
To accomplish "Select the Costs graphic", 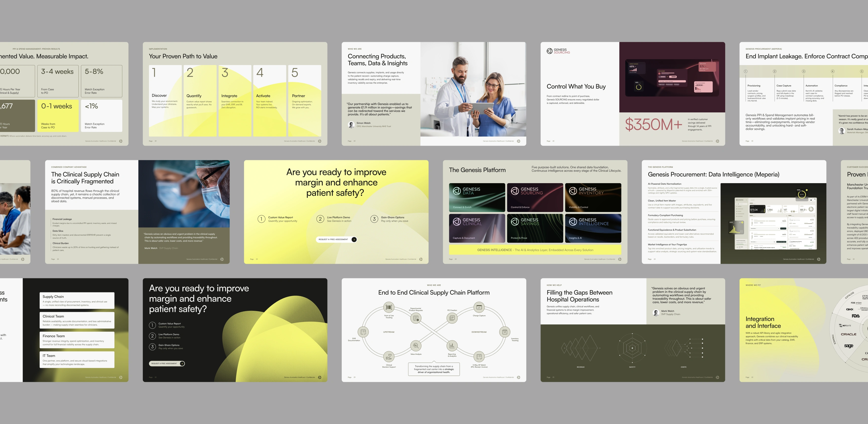I will point(683,348).
